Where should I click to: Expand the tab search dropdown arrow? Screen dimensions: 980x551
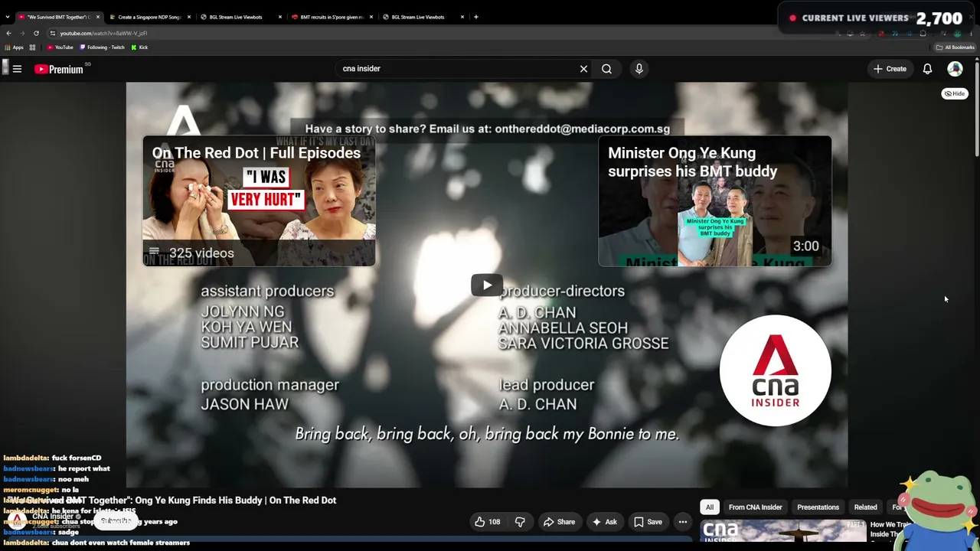[8, 17]
